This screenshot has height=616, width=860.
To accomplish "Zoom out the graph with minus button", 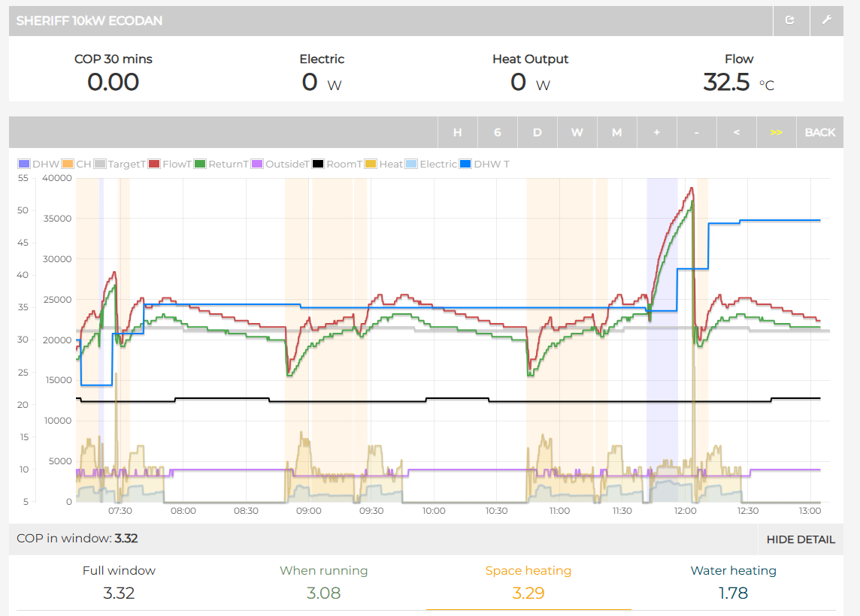I will (x=696, y=132).
